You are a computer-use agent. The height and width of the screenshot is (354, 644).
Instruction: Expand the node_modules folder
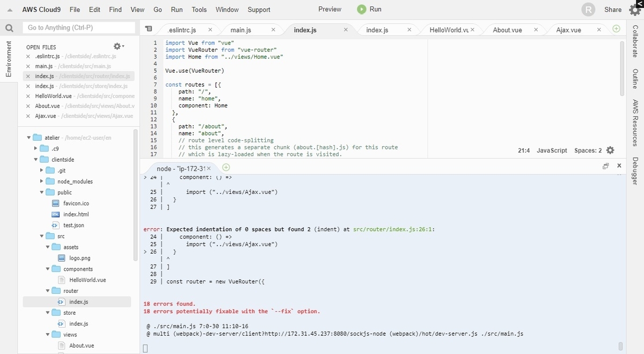tap(42, 182)
